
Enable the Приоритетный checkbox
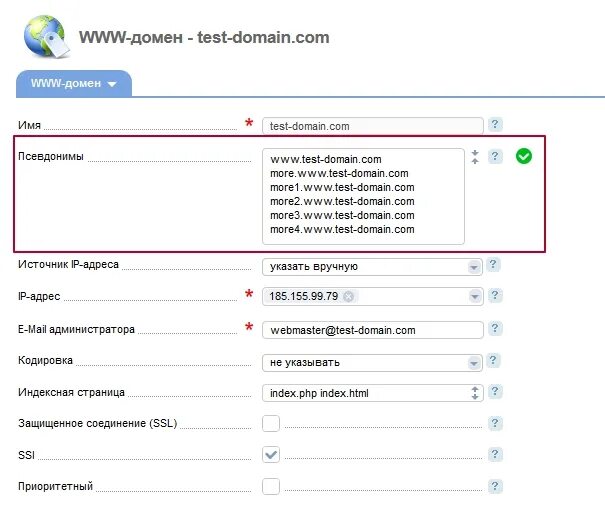271,486
